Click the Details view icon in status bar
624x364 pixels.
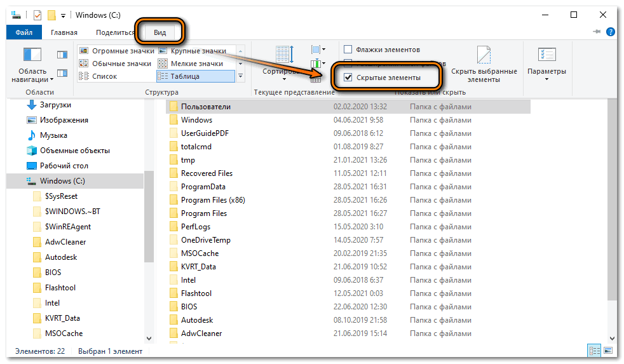point(595,351)
